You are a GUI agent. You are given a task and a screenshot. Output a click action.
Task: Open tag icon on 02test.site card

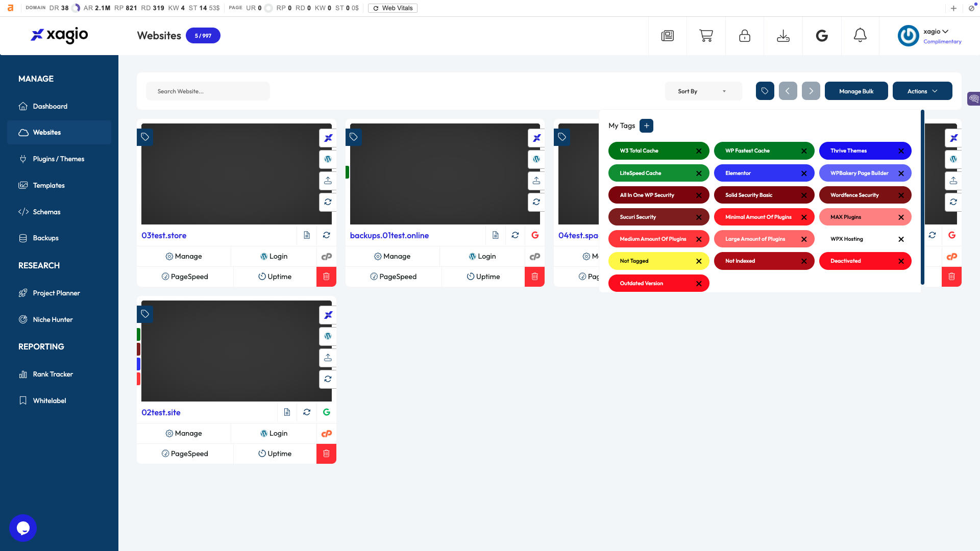tap(145, 314)
